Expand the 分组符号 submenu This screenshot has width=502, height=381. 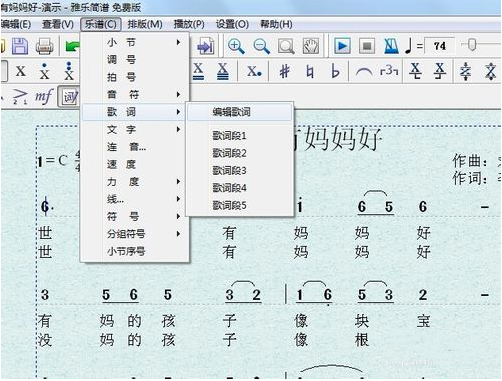click(x=135, y=234)
